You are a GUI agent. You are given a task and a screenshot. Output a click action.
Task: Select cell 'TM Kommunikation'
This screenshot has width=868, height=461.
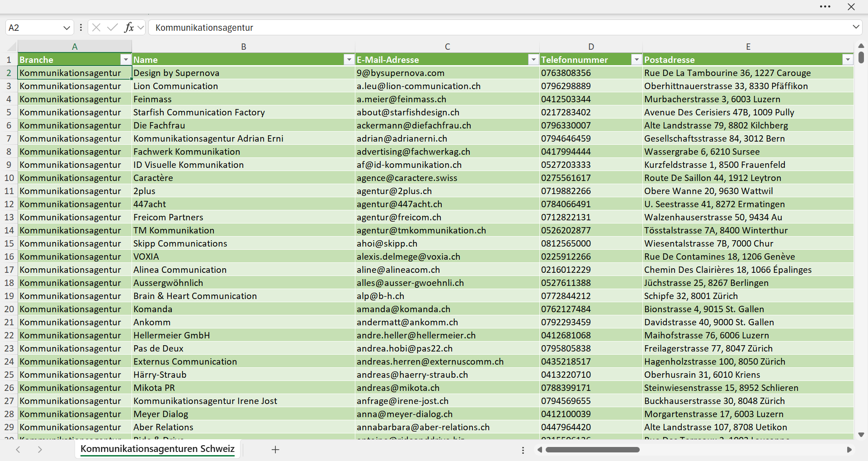243,230
